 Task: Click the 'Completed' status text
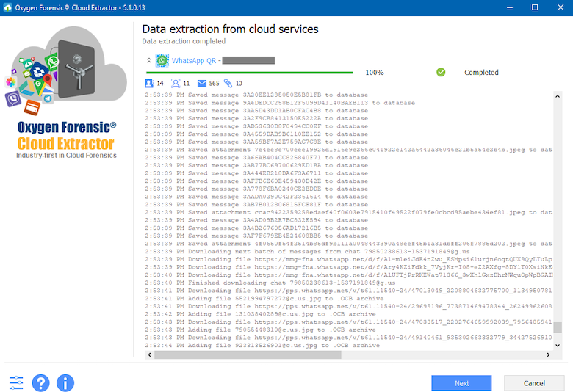pos(481,73)
